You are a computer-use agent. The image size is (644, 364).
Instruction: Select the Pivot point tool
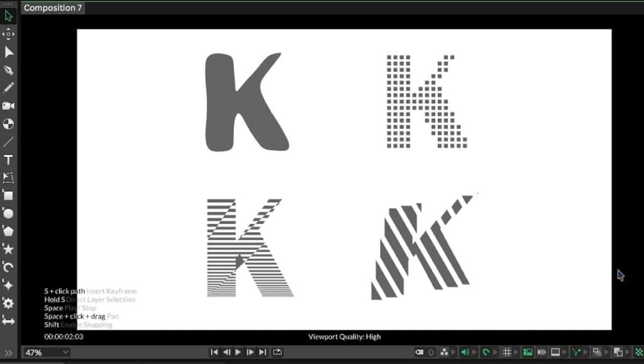pos(8,124)
